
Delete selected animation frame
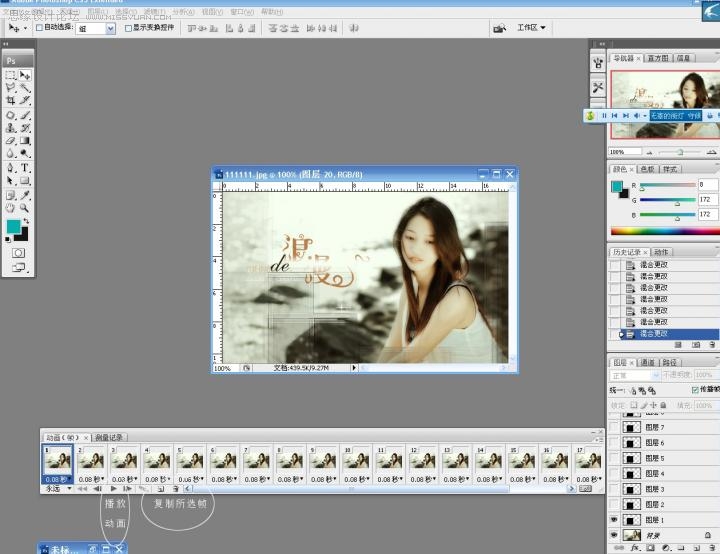(x=175, y=489)
